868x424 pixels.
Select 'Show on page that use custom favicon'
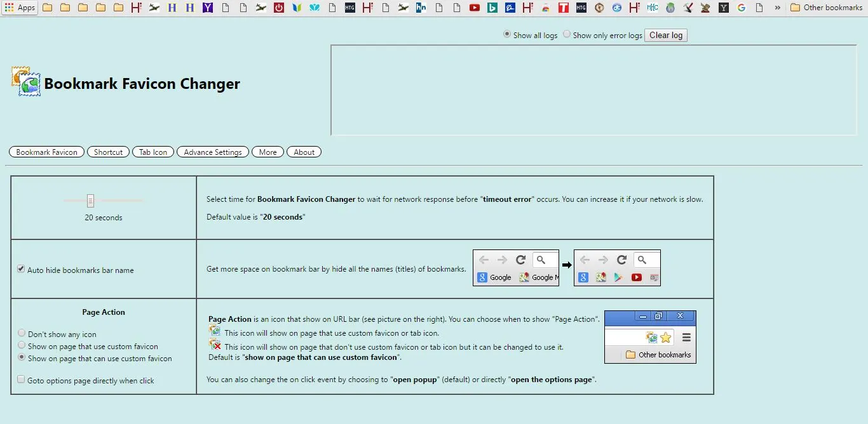coord(22,345)
